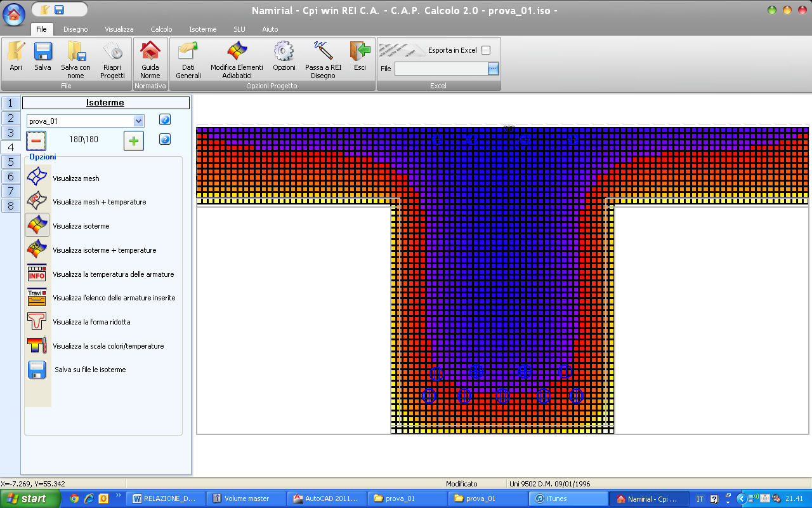Select side panel tab 3
812x508 pixels.
pos(10,132)
